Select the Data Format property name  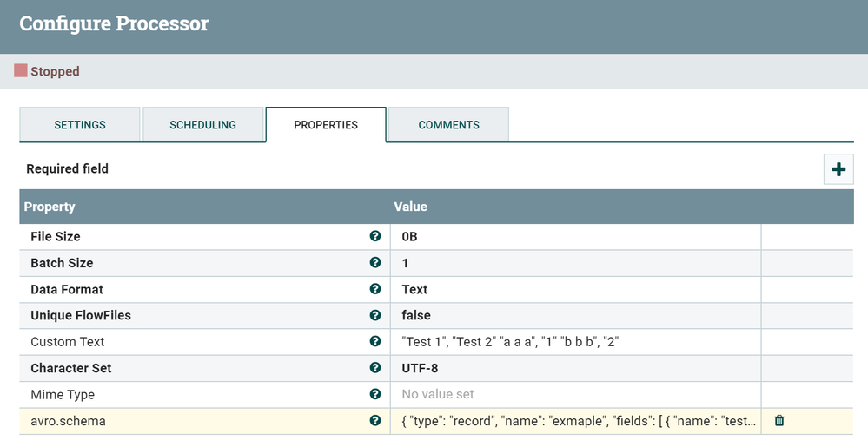point(67,289)
